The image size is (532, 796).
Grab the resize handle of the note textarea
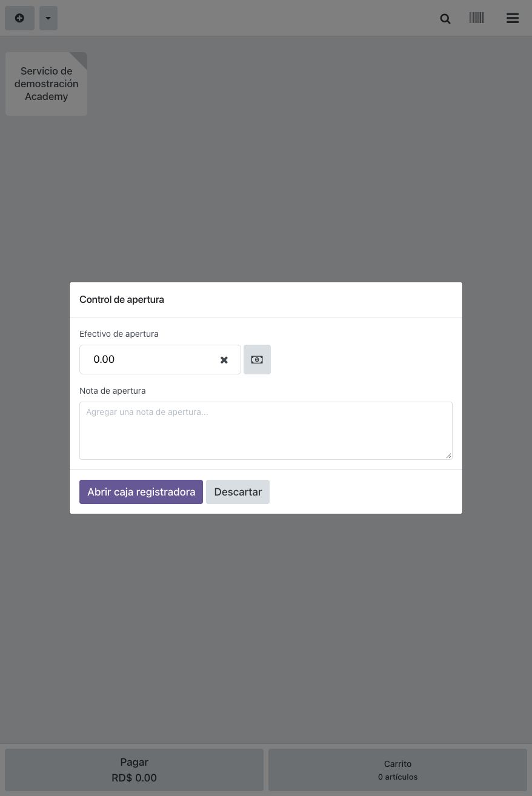[448, 456]
